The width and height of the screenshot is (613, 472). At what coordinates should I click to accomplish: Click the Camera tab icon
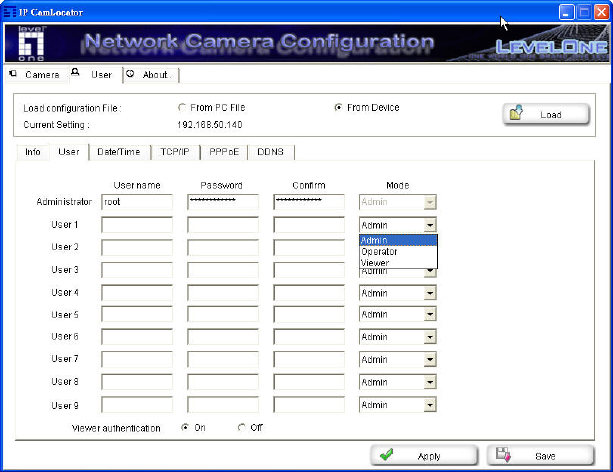(x=13, y=74)
